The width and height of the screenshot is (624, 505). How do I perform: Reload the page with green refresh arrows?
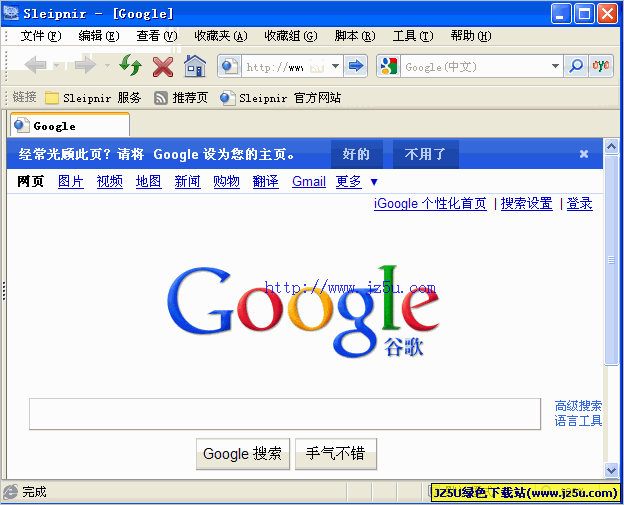coord(131,65)
